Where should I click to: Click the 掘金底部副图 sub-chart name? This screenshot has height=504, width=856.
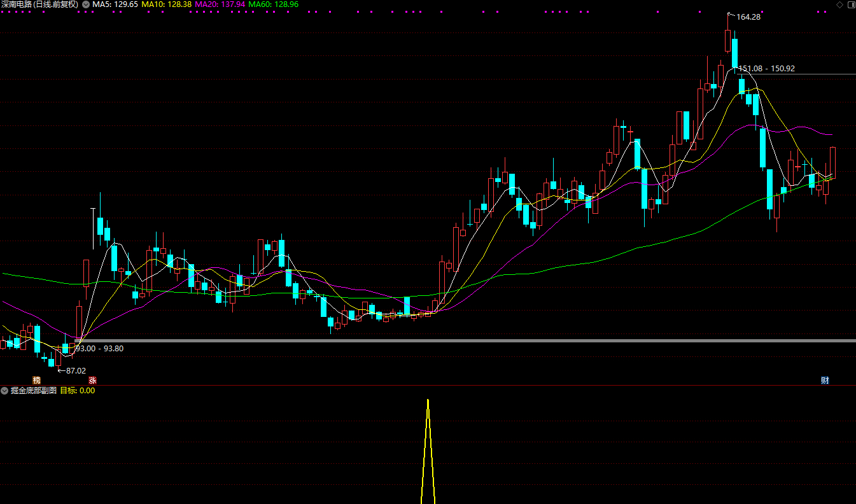click(34, 391)
